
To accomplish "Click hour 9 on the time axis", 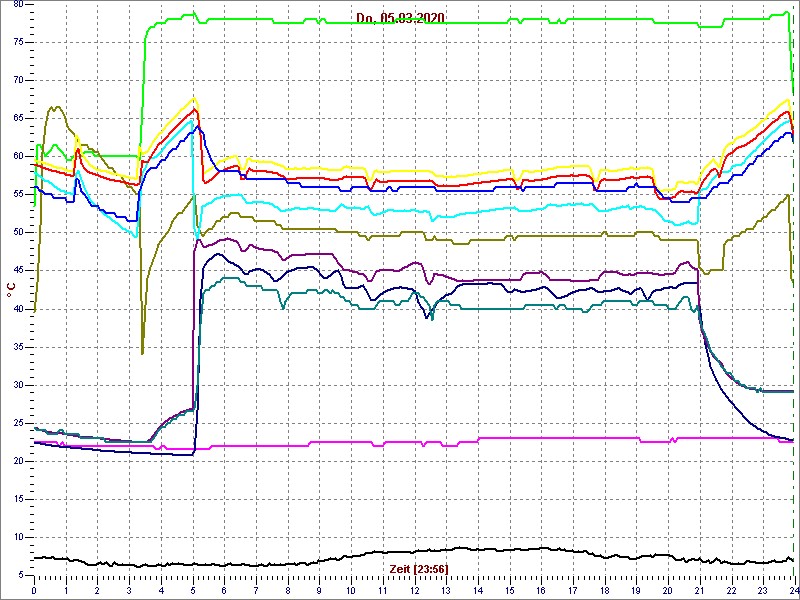I will tap(319, 590).
